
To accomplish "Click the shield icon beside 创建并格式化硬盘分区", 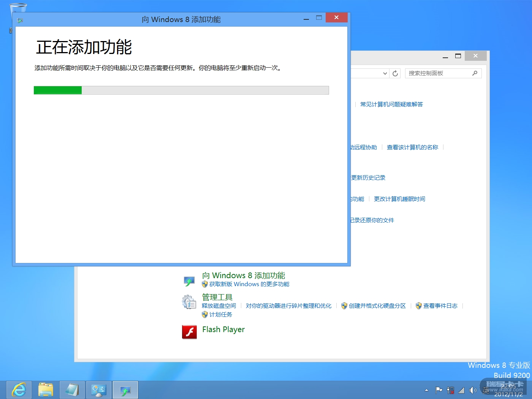I will tap(344, 306).
